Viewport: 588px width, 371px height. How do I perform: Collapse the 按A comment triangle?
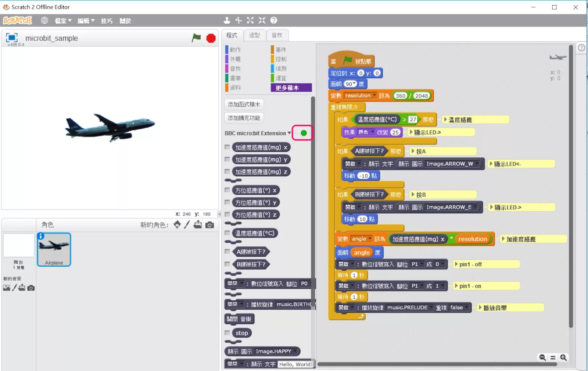pyautogui.click(x=413, y=151)
